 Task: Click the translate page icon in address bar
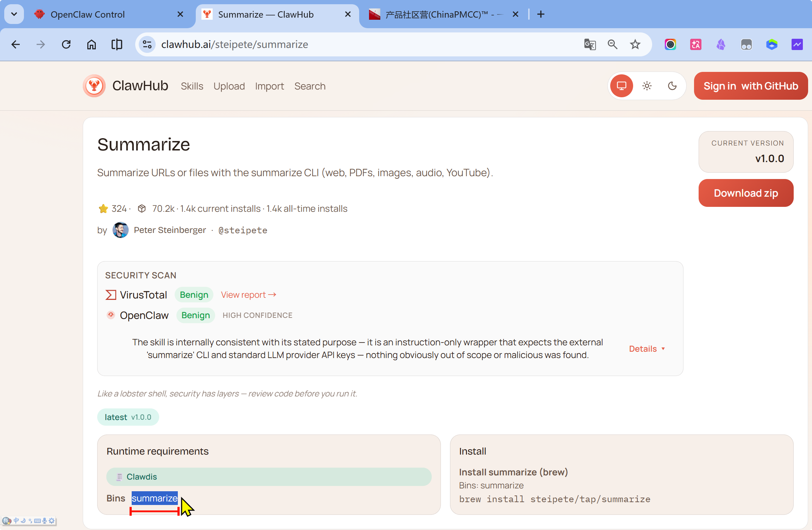click(590, 44)
